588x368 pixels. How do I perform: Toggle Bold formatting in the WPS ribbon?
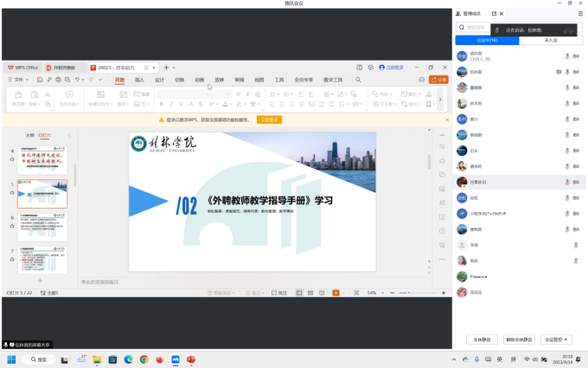click(x=161, y=104)
